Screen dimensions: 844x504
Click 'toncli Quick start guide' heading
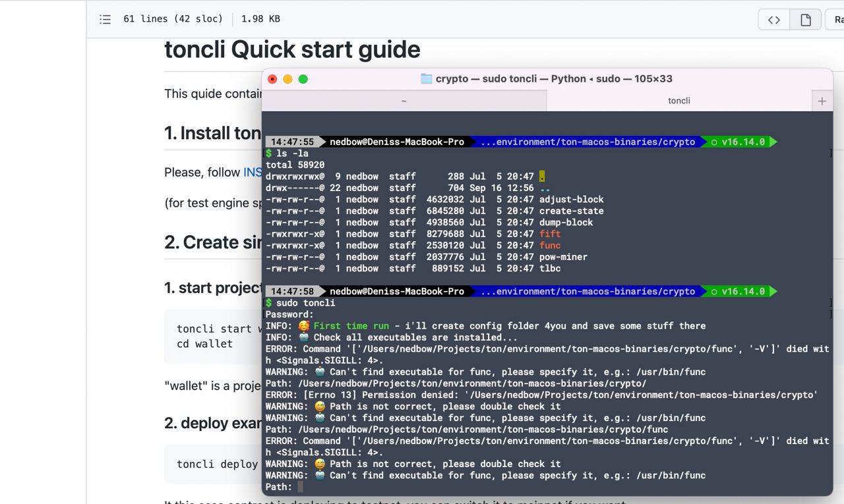[x=292, y=49]
